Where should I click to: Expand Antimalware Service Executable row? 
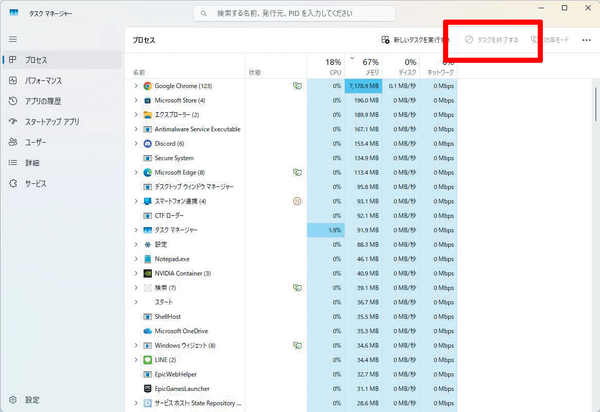[x=136, y=129]
